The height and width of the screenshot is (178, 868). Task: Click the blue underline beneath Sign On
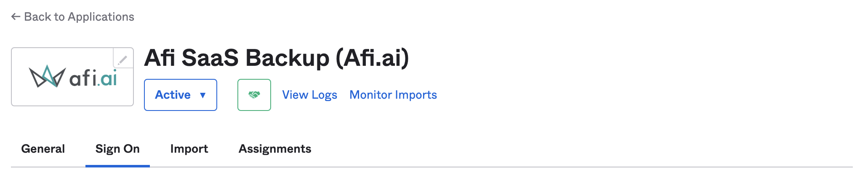pos(117,166)
